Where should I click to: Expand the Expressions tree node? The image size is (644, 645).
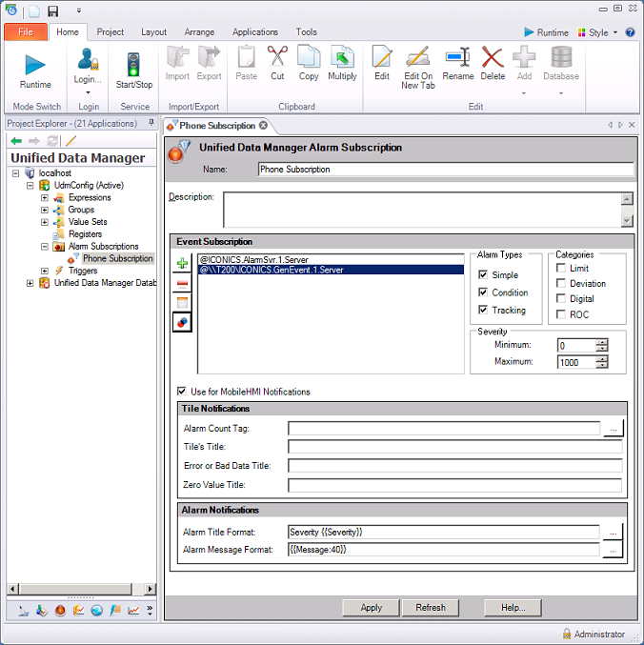[44, 198]
